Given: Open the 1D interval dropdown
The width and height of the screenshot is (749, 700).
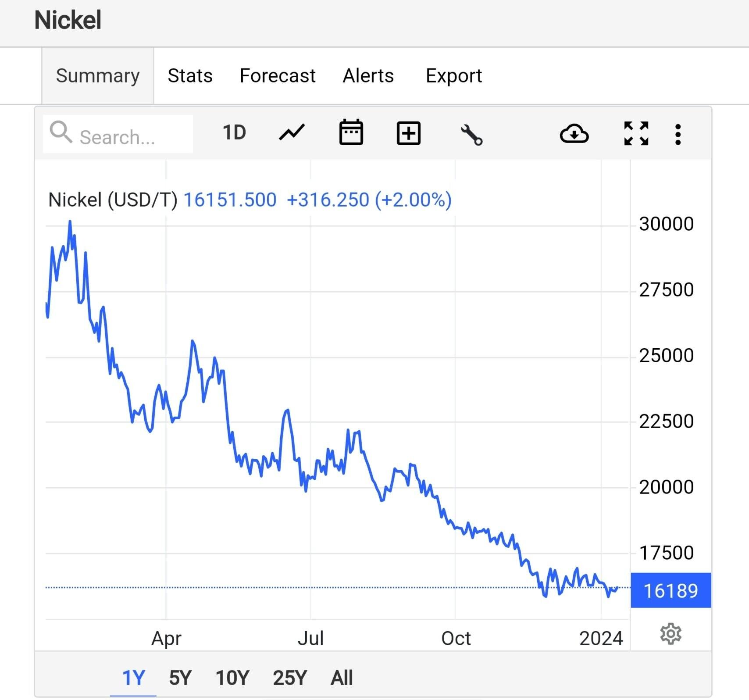Looking at the screenshot, I should [234, 132].
